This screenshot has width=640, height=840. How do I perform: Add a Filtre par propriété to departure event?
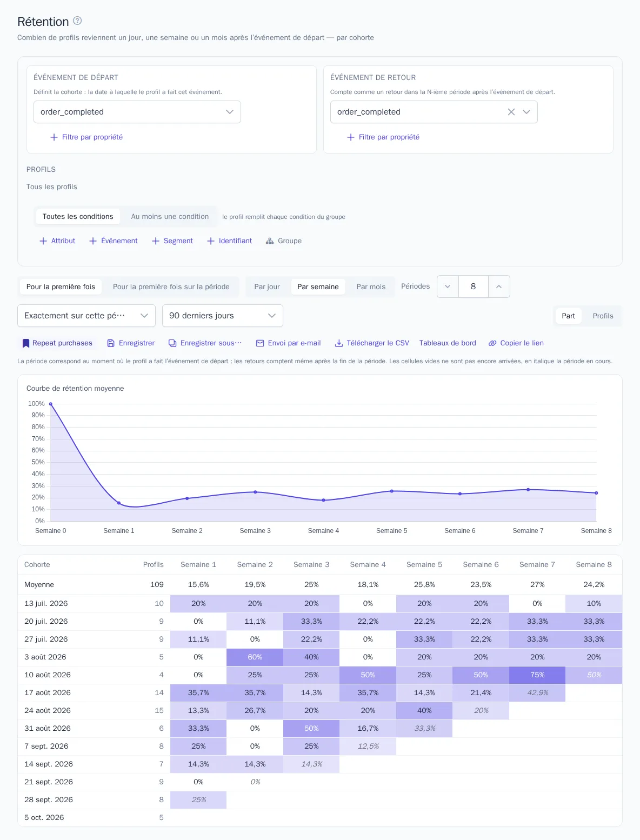tap(86, 137)
